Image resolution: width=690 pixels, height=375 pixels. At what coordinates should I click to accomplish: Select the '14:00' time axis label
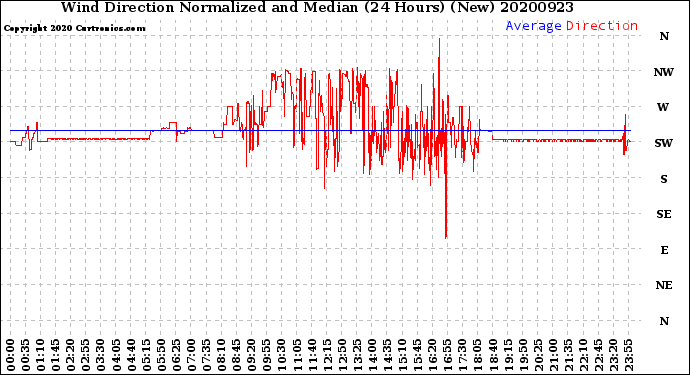(x=372, y=355)
